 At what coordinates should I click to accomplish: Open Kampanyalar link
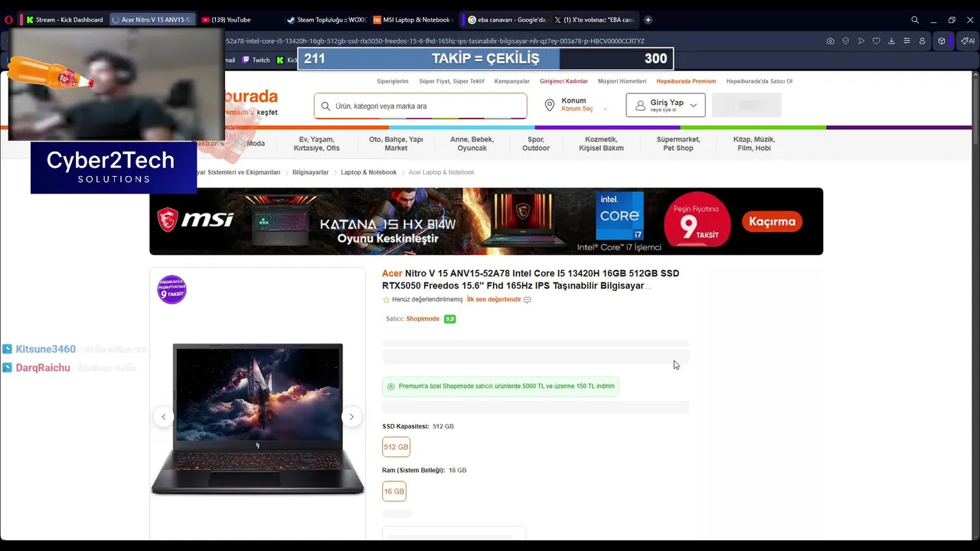point(512,81)
